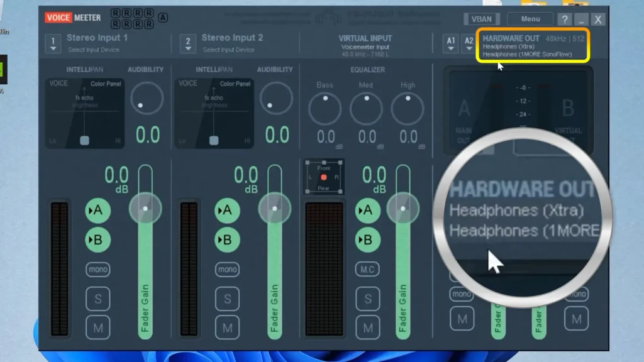Viewport: 644px width, 362px height.
Task: Click Virtual Input Fader Gain knob
Action: 403,209
